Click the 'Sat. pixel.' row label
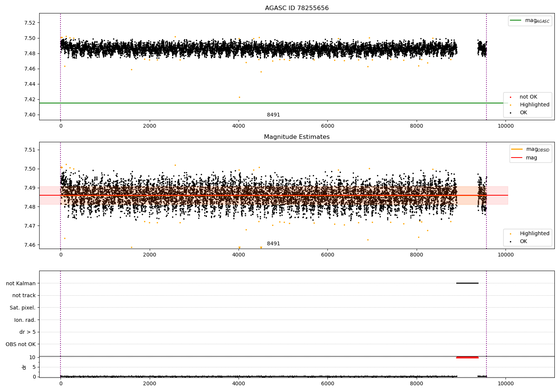 pos(23,308)
